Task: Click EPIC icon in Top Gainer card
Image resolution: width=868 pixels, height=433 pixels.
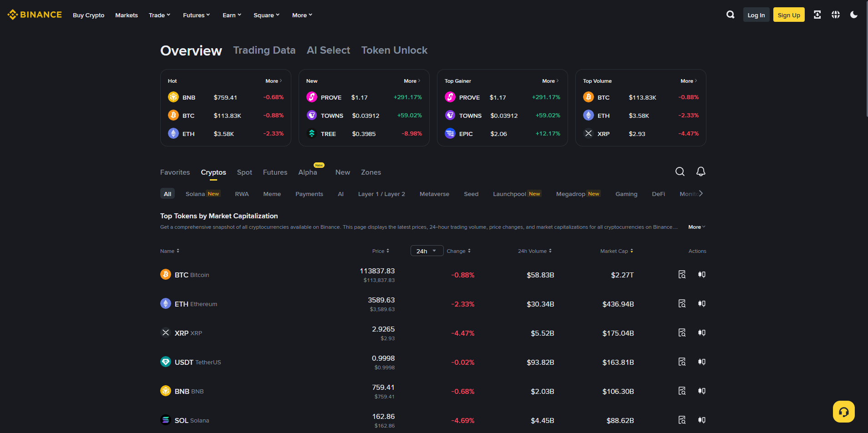Action: (x=450, y=133)
